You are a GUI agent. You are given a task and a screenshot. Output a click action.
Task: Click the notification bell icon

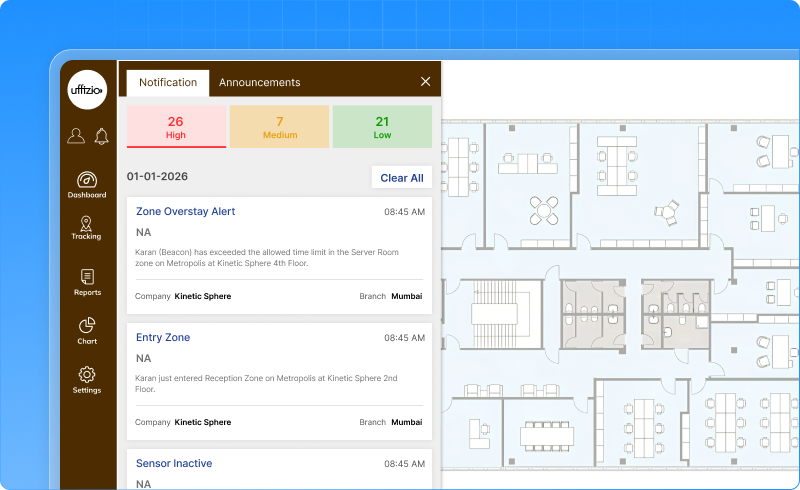coord(101,136)
